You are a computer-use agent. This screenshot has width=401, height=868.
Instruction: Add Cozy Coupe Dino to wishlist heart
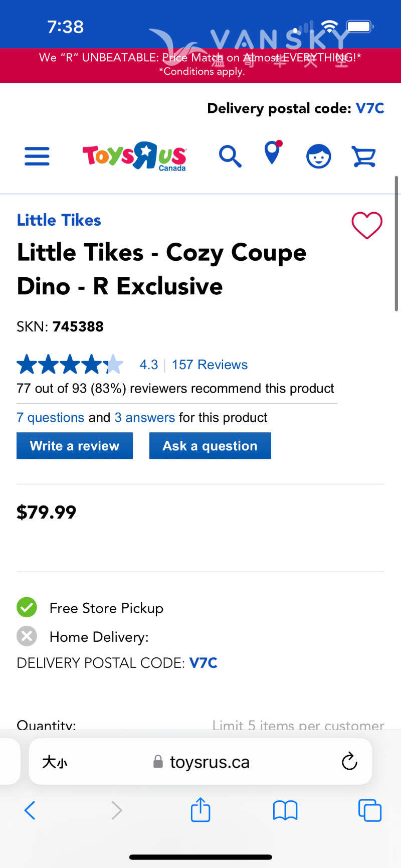367,225
